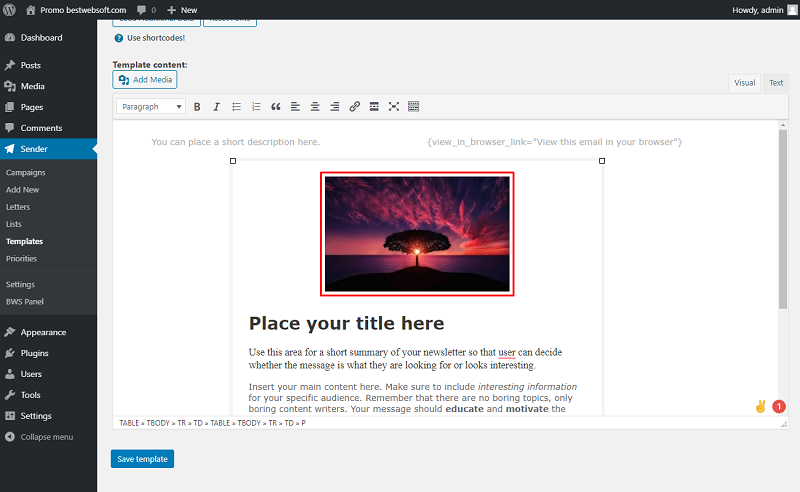Go to Sender Priorities
This screenshot has height=492, width=800.
[x=21, y=259]
